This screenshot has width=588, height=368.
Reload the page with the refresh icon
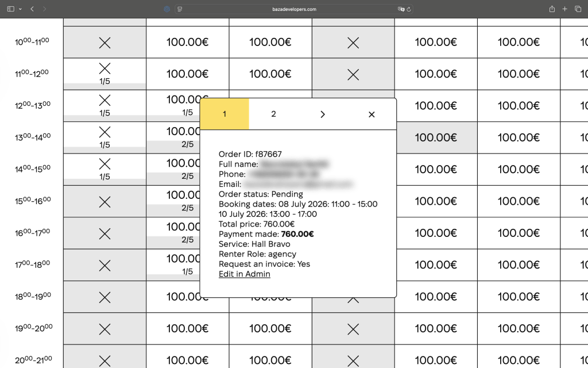409,9
